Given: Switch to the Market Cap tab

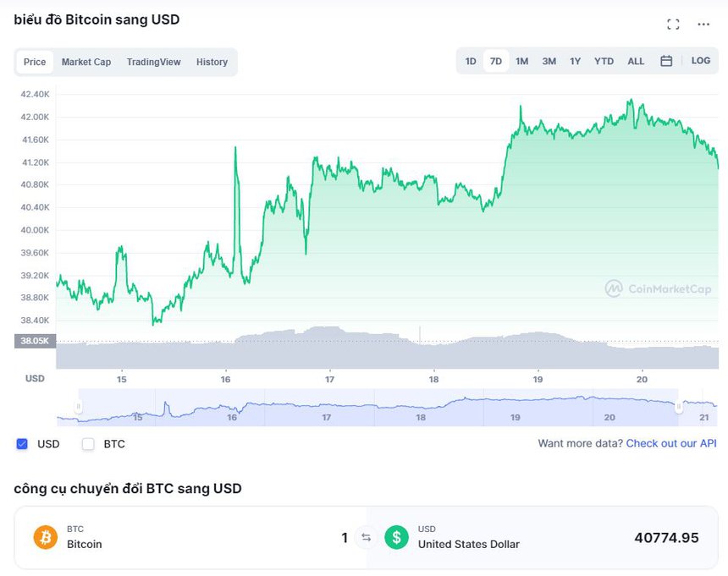Looking at the screenshot, I should (85, 61).
